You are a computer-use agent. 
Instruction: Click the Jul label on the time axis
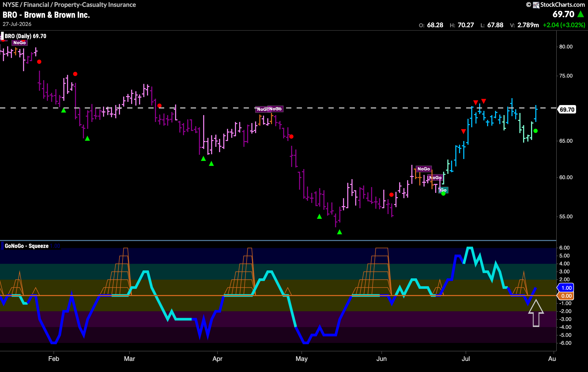(x=466, y=359)
